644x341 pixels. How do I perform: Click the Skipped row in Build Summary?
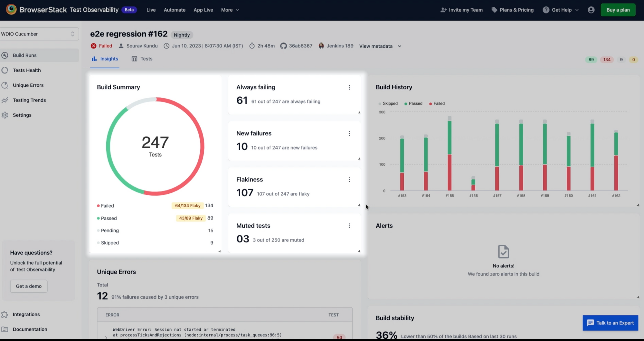click(x=155, y=243)
